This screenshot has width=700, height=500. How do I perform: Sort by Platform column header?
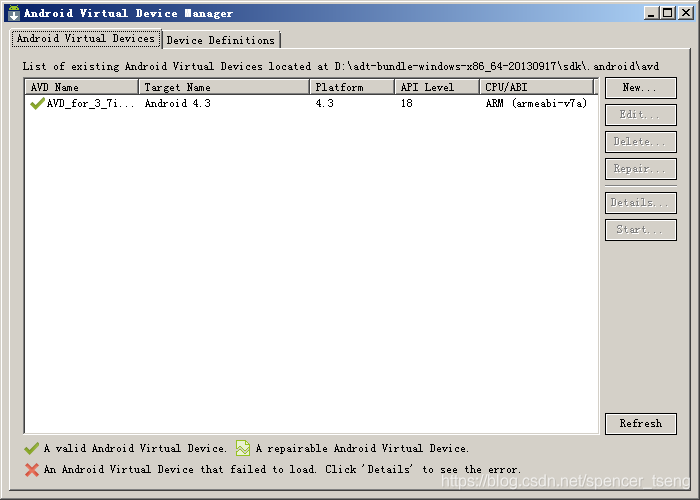pyautogui.click(x=352, y=87)
